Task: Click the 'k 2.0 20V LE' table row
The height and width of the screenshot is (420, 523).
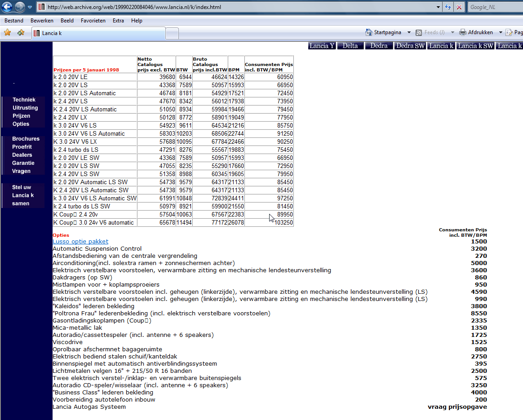Action: (173, 77)
